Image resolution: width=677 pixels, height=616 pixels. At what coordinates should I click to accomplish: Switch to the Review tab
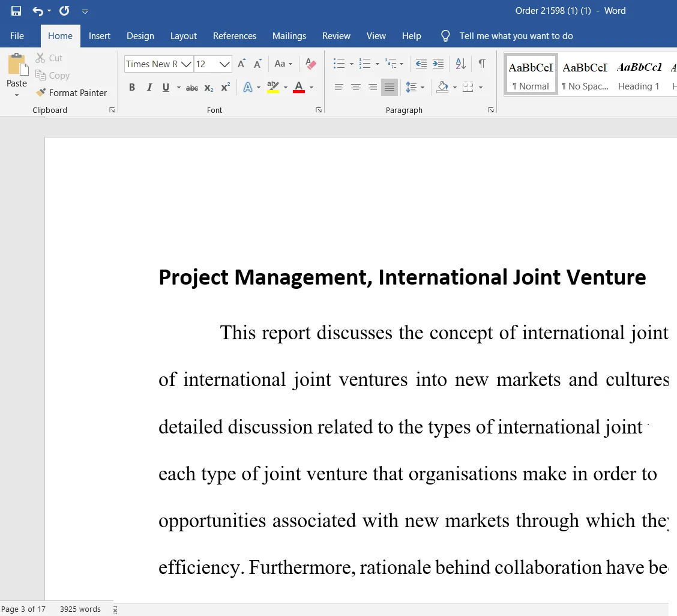pyautogui.click(x=336, y=36)
